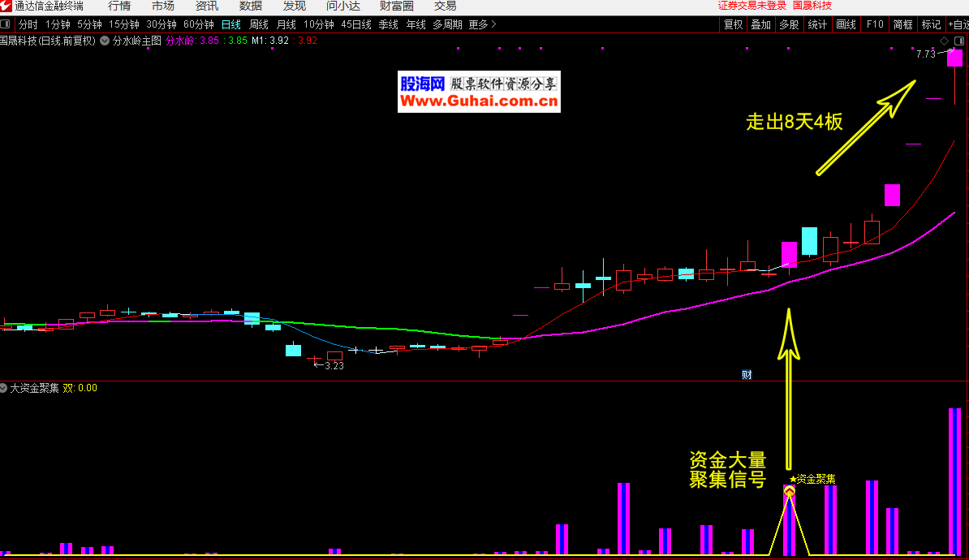Toggle the left sidebar panel icon
The height and width of the screenshot is (560, 969).
tap(6, 24)
